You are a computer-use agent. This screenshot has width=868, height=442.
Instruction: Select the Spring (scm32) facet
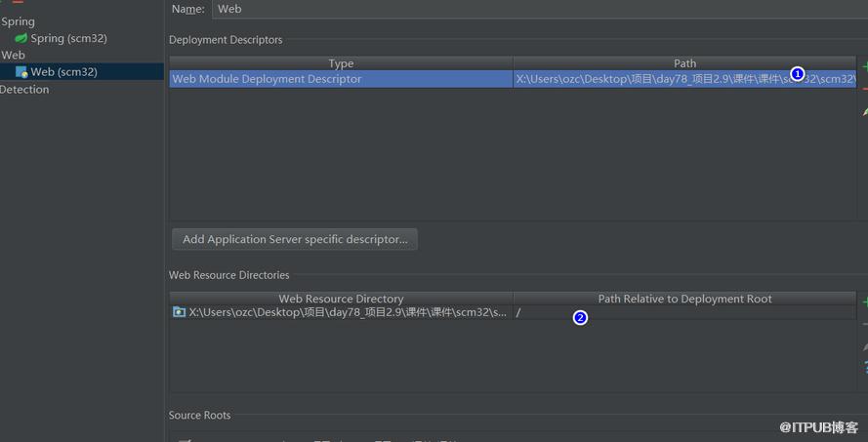click(68, 38)
